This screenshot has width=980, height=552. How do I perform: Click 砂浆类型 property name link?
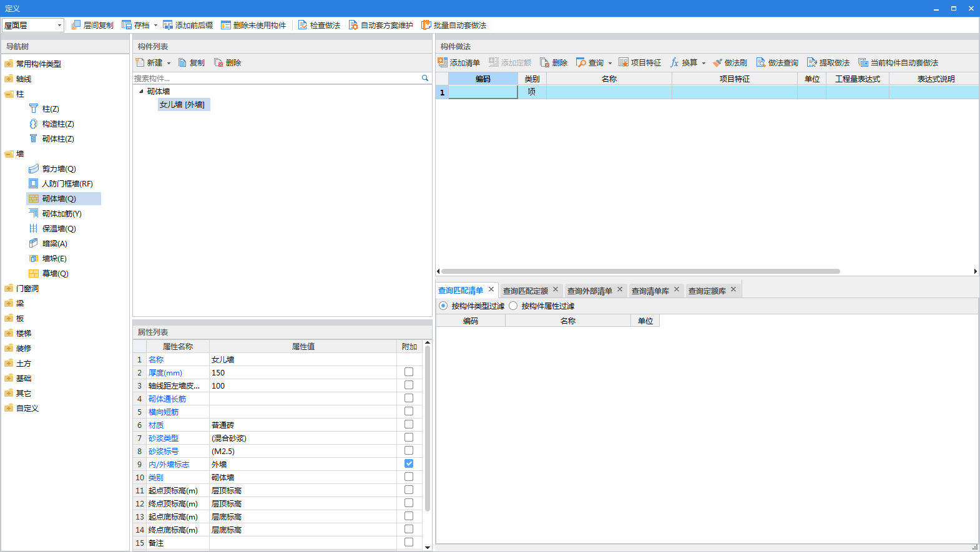pyautogui.click(x=164, y=438)
